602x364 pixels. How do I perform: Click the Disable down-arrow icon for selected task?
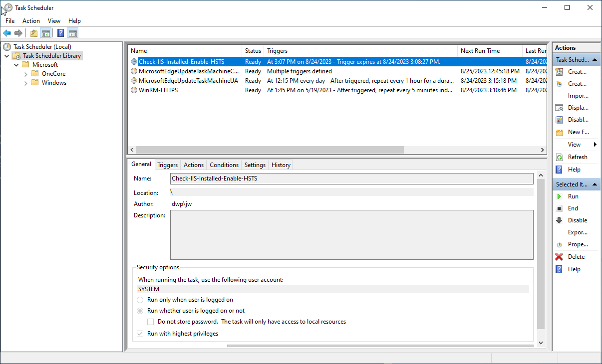coord(559,220)
